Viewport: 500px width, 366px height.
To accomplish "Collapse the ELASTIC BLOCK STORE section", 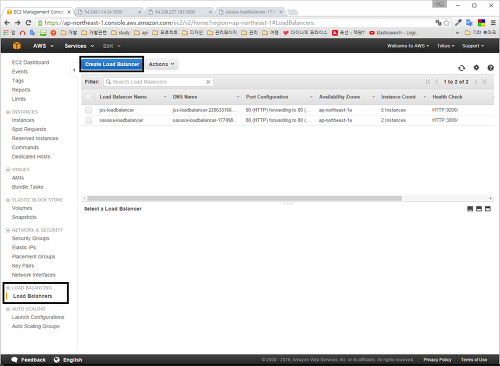I will 8,200.
